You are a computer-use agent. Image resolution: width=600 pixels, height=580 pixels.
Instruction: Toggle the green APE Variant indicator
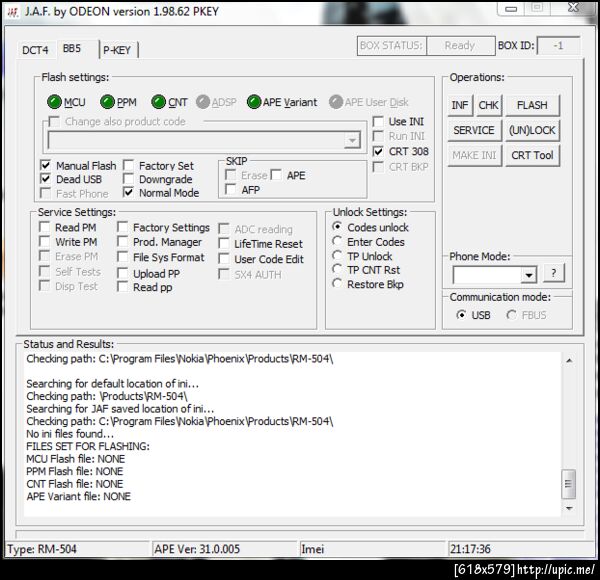[254, 102]
